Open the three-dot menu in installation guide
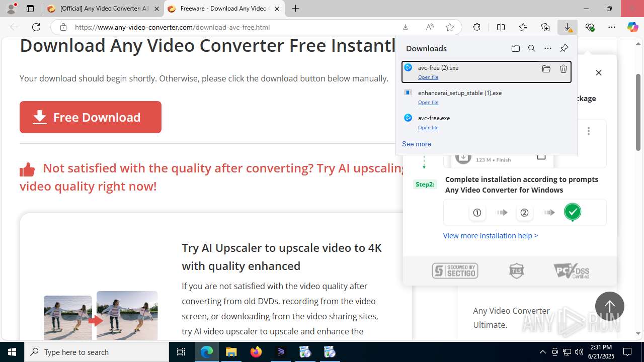The image size is (644, 362). point(589,131)
